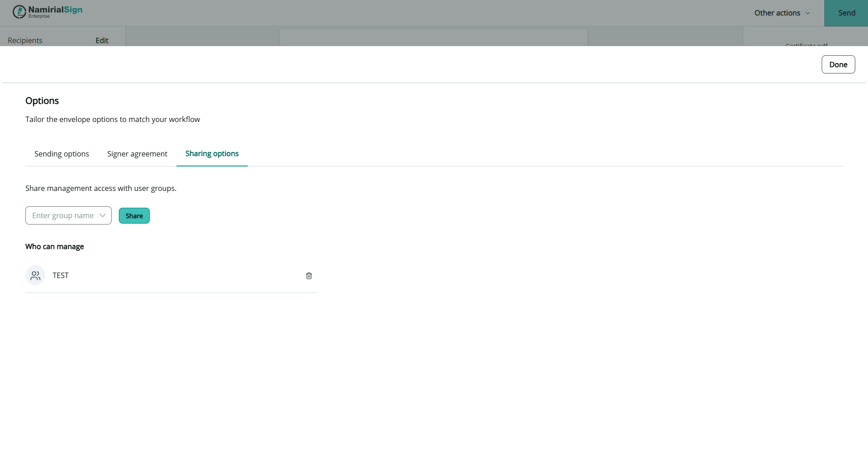Screen dimensions: 868x464
Task: Click the dimmed document preview area
Action: (433, 38)
